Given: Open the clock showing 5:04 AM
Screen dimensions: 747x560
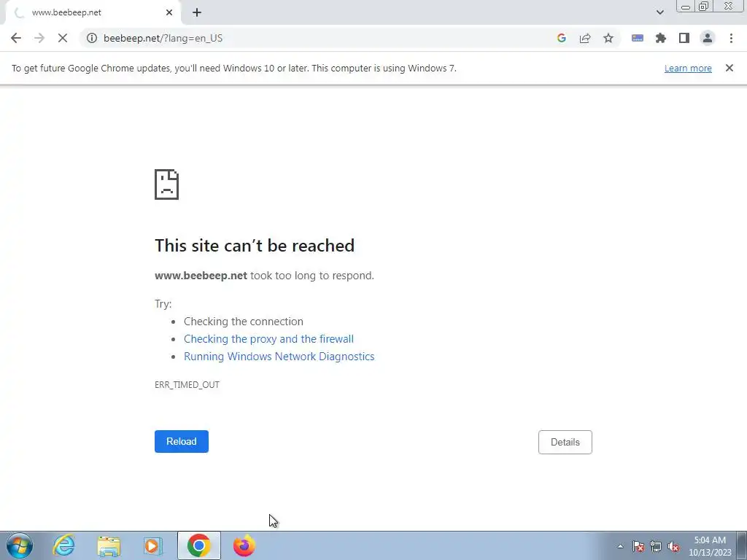Looking at the screenshot, I should 709,546.
